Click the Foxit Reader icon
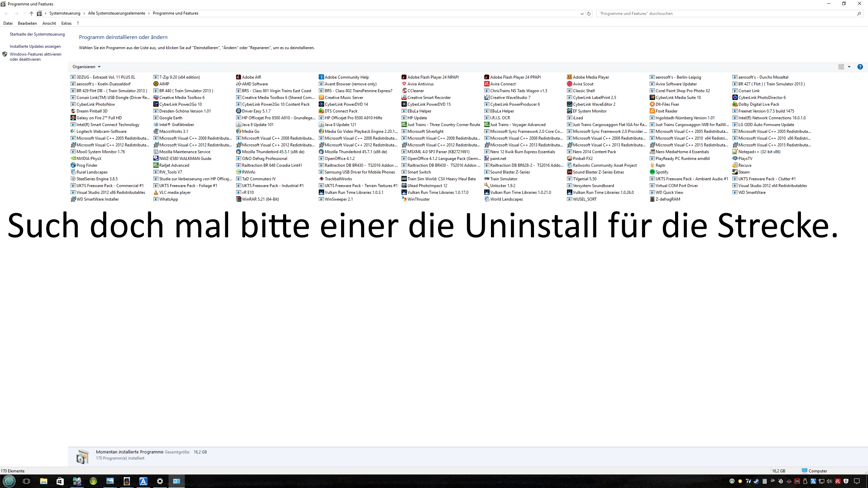The image size is (868, 488). tap(652, 111)
